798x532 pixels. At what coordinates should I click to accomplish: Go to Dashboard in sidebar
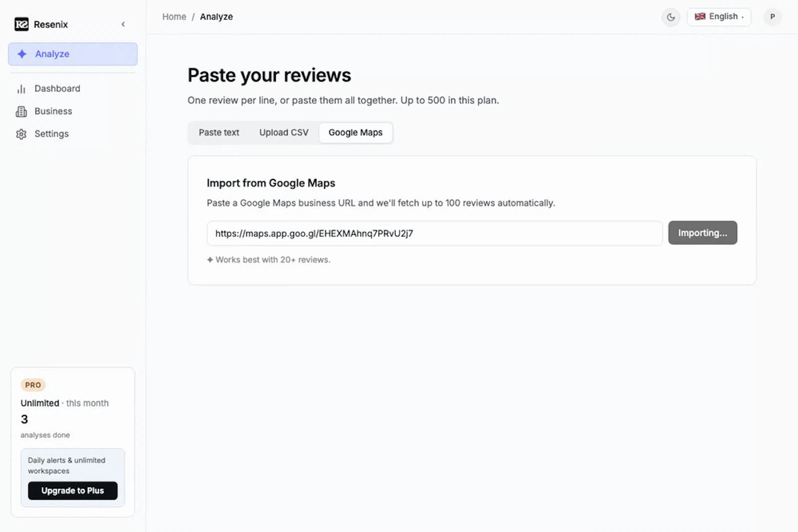click(x=73, y=88)
